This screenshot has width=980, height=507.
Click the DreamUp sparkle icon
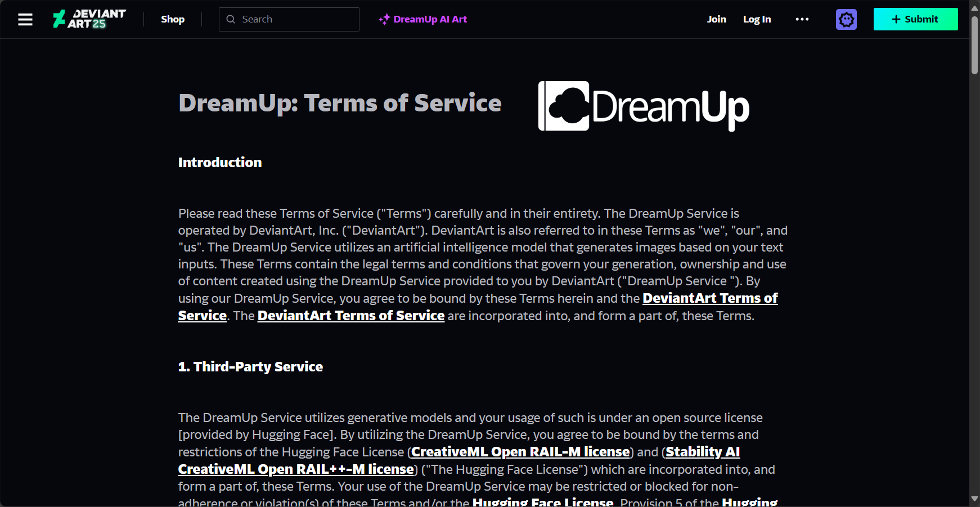click(384, 20)
